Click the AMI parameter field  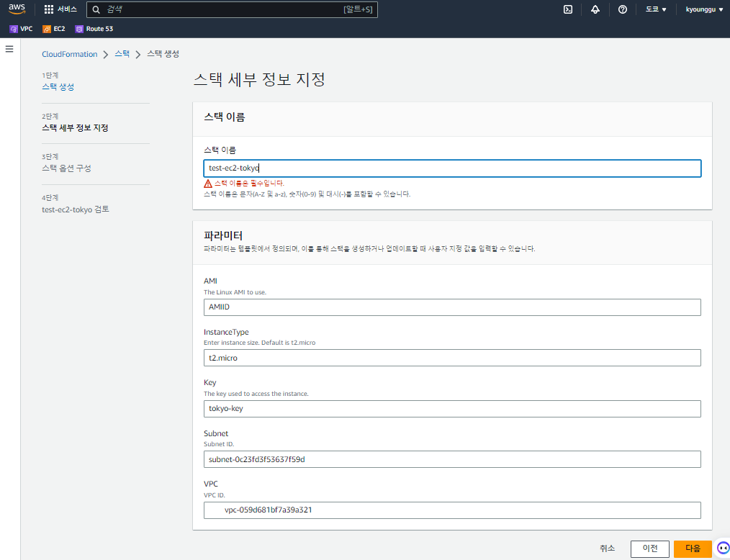click(452, 307)
